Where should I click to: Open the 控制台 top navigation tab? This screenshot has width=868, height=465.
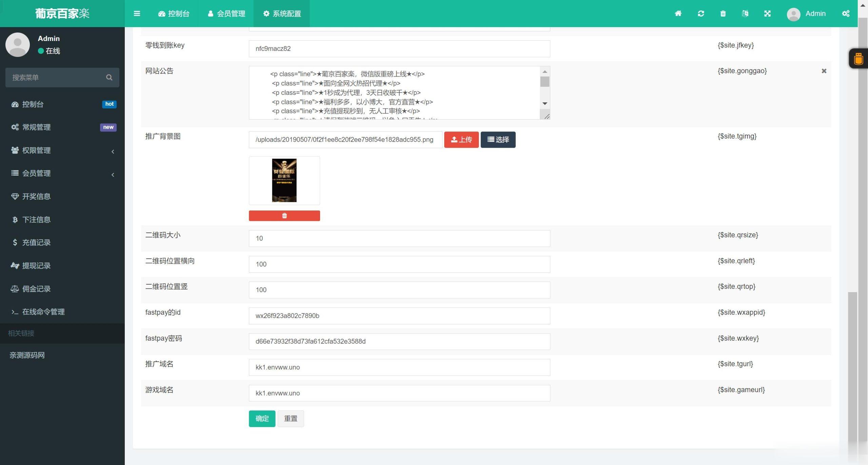click(174, 14)
